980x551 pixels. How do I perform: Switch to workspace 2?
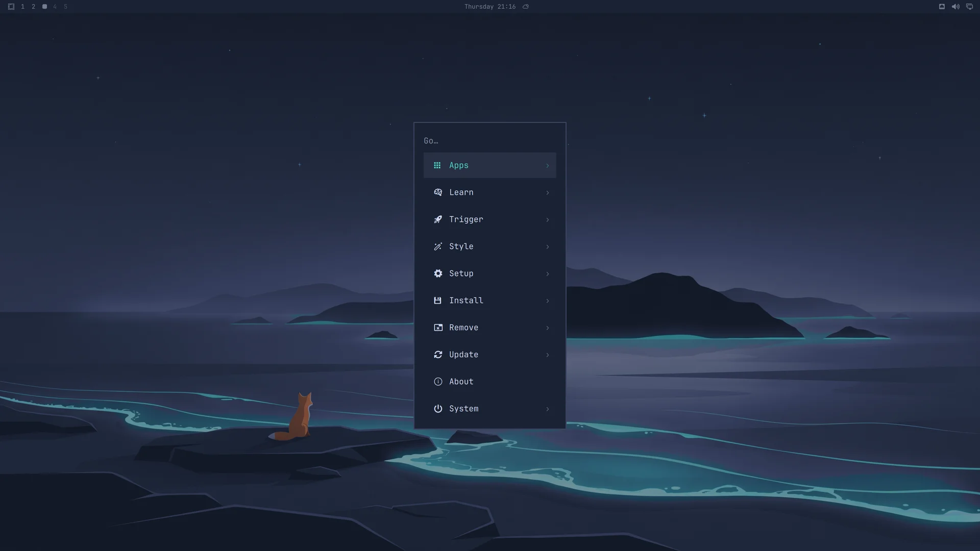(x=33, y=7)
